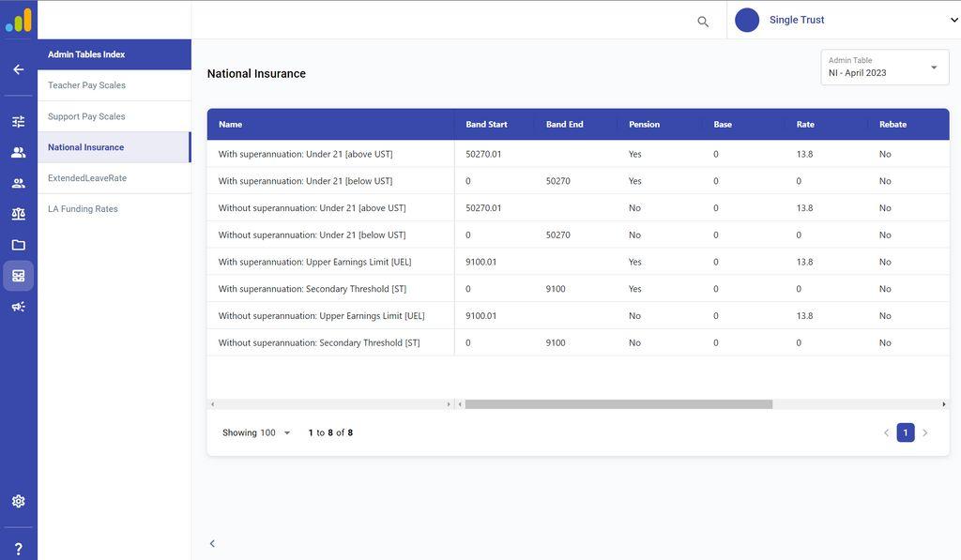961x560 pixels.
Task: Collapse panel with bottom chevron arrow
Action: tap(212, 543)
